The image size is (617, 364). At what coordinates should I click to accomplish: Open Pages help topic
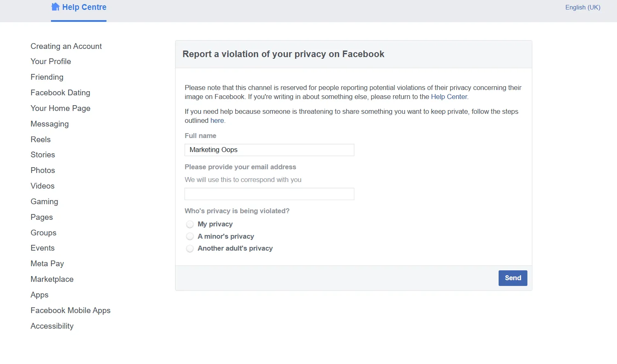tap(42, 217)
